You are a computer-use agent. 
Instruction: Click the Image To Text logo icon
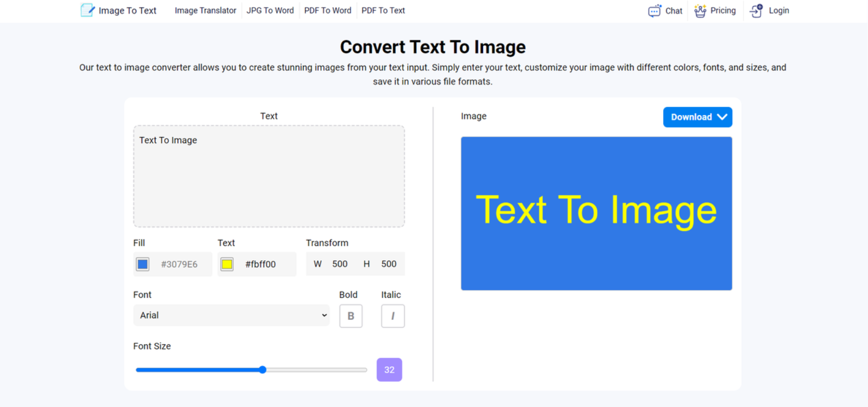pos(87,10)
